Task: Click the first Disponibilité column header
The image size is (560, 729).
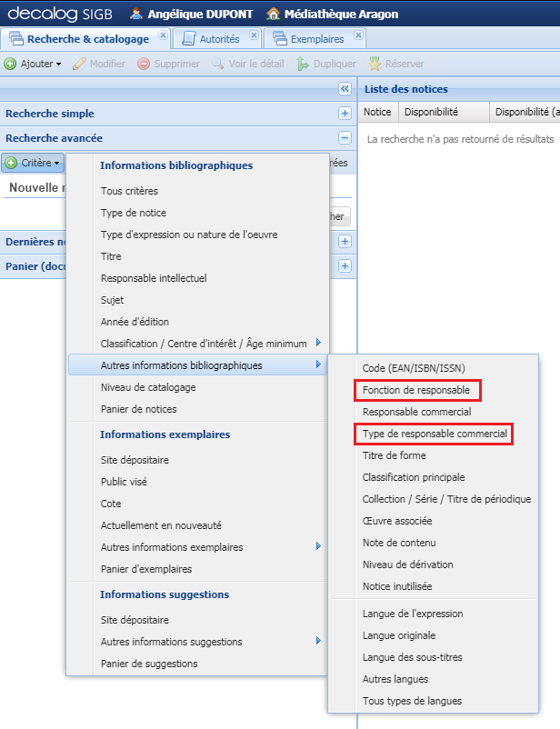Action: (x=445, y=112)
